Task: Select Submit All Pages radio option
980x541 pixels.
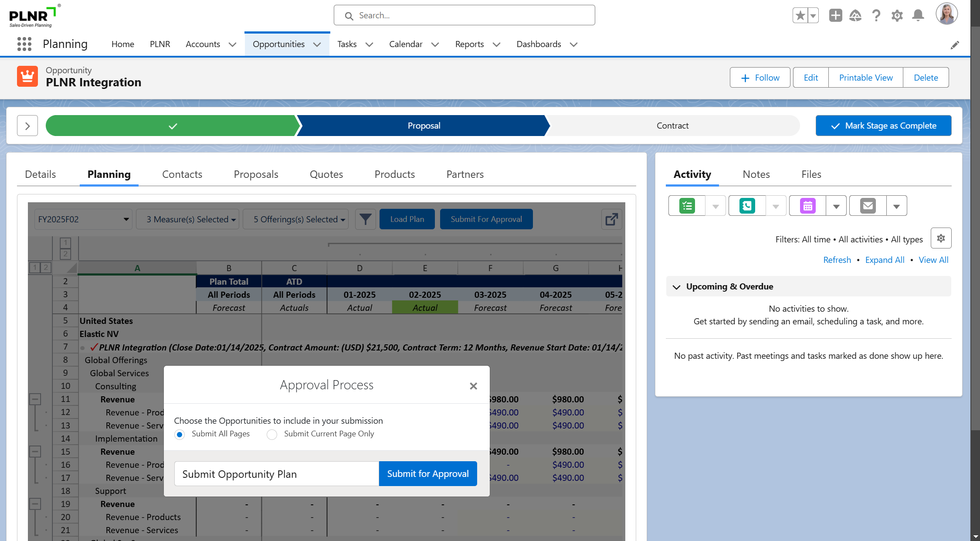Action: 180,435
